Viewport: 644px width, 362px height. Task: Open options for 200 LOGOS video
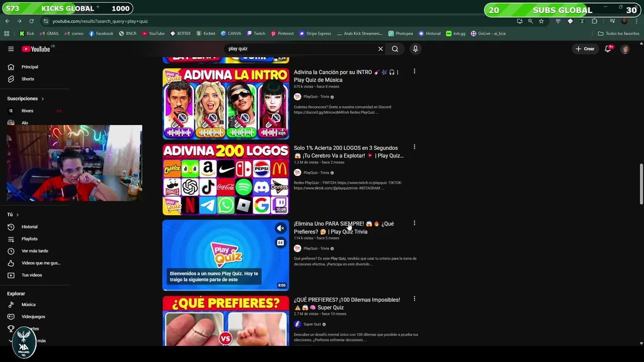414,147
